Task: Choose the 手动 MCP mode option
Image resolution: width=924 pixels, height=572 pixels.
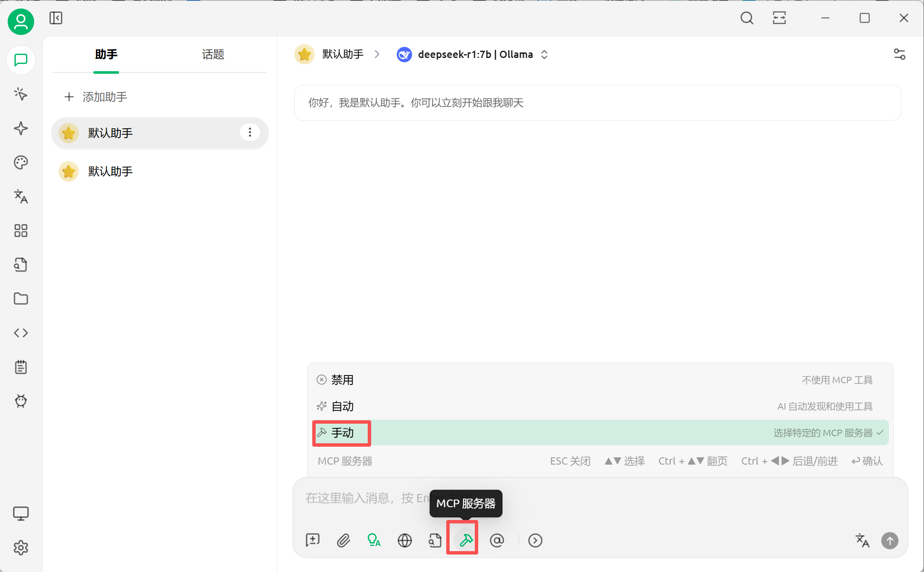Action: (342, 433)
